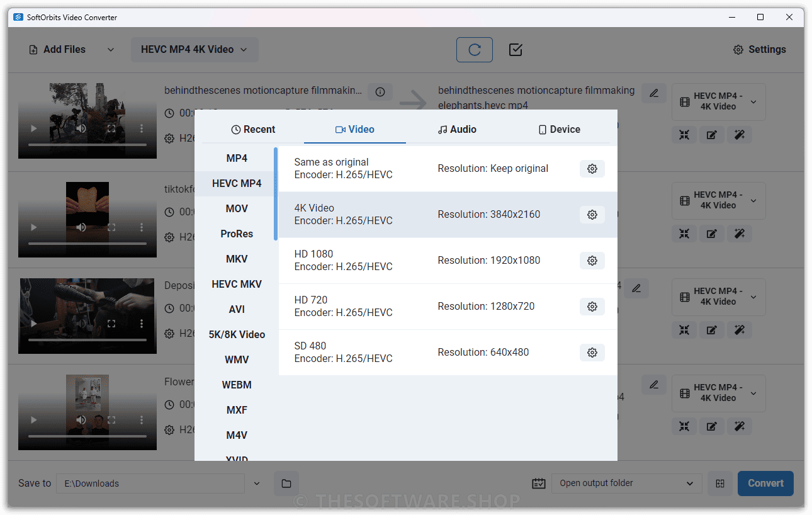Image resolution: width=812 pixels, height=515 pixels.
Task: Click edit icon below second video's format
Action: (712, 234)
